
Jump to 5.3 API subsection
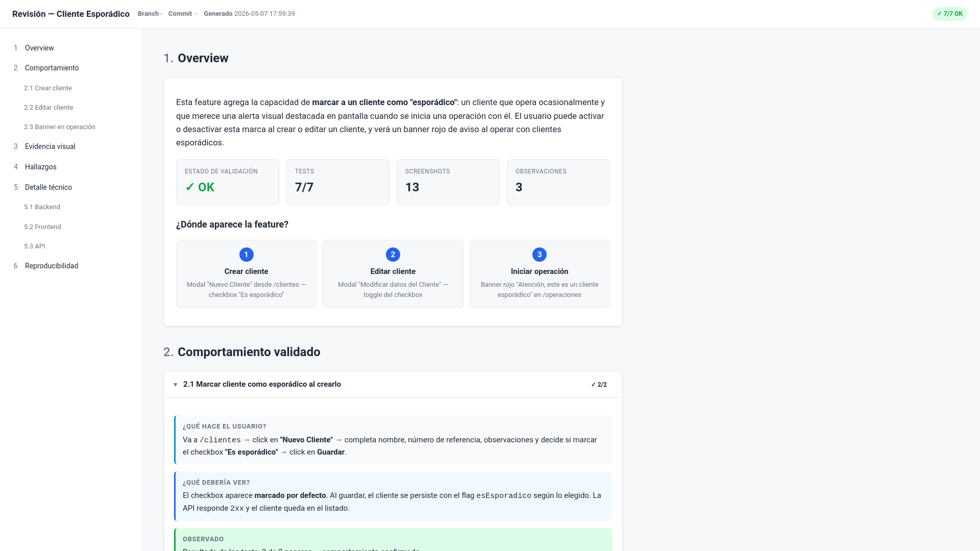35,246
